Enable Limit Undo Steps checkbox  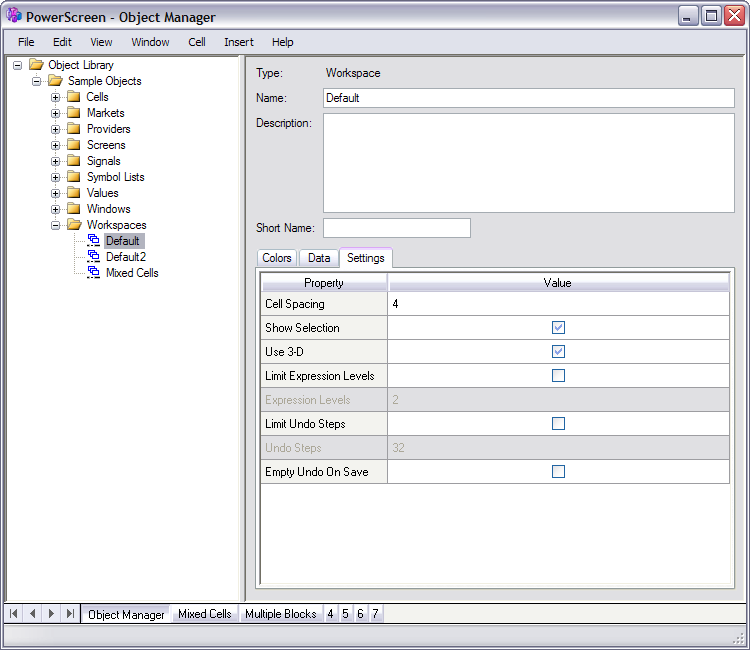pyautogui.click(x=558, y=424)
